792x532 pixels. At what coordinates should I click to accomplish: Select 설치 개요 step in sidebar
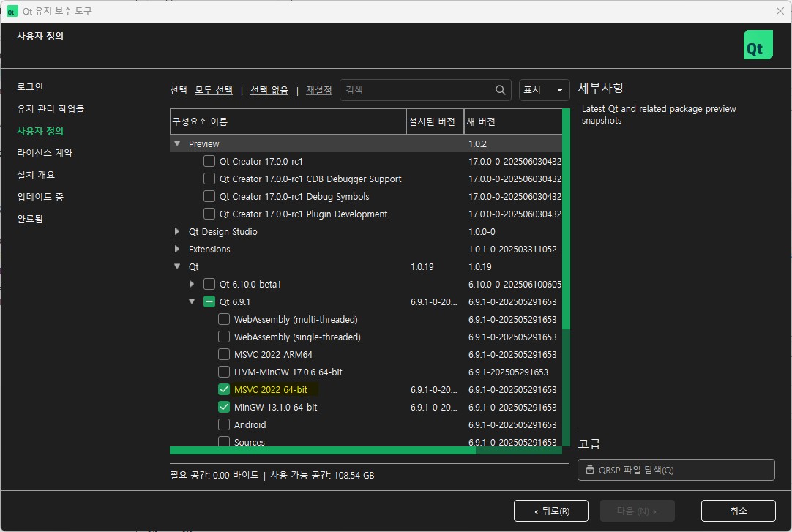(36, 175)
